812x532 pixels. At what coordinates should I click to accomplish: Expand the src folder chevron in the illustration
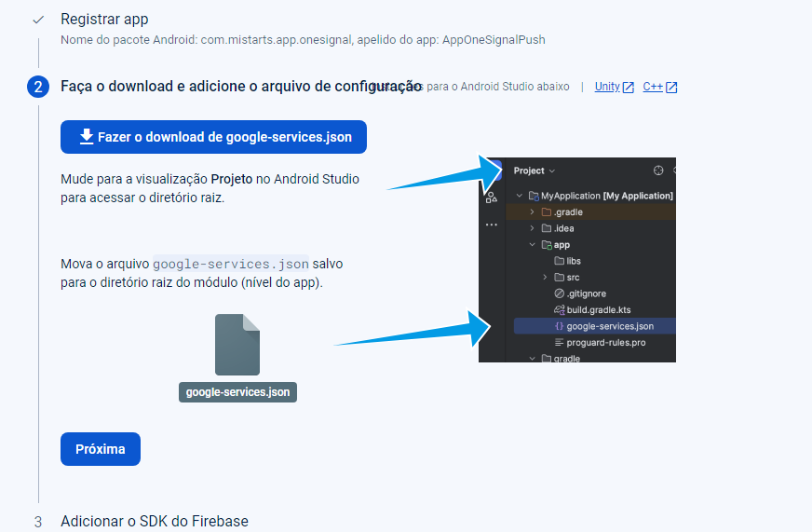[x=545, y=277]
